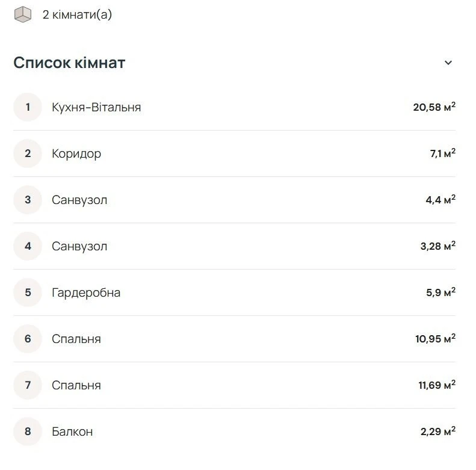The width and height of the screenshot is (476, 470).
Task: Click the number 7 circle badge
Action: click(28, 385)
